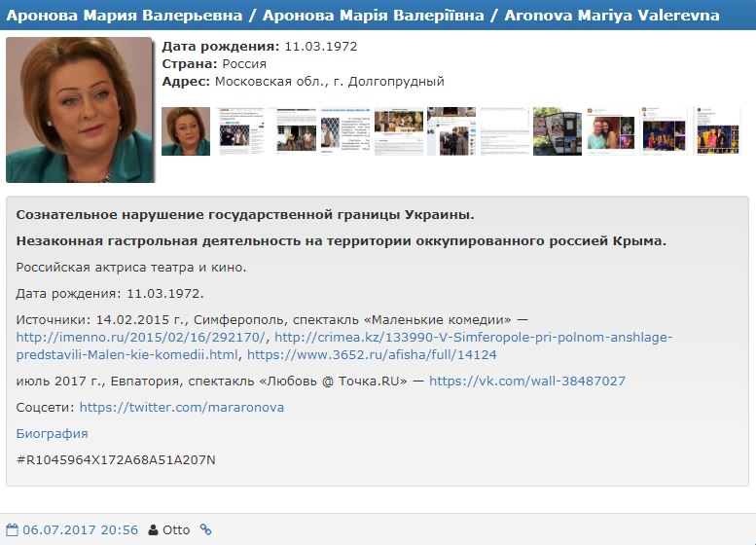The image size is (756, 545).
Task: Click the bold line Незаконная гастрольная деятельность
Action: [x=341, y=240]
